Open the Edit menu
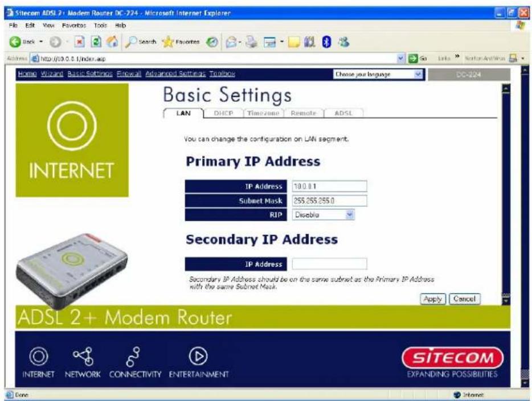Image resolution: width=532 pixels, height=401 pixels. (30, 26)
